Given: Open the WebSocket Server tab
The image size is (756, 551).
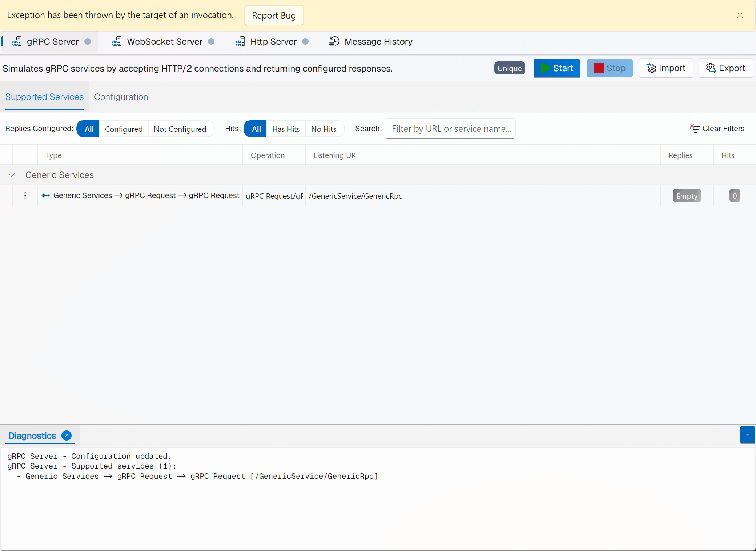Looking at the screenshot, I should point(164,42).
